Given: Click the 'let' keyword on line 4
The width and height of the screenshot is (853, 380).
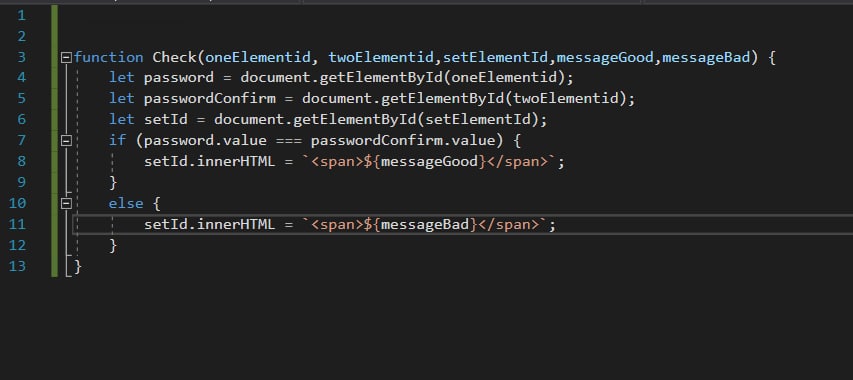Looking at the screenshot, I should [x=122, y=78].
